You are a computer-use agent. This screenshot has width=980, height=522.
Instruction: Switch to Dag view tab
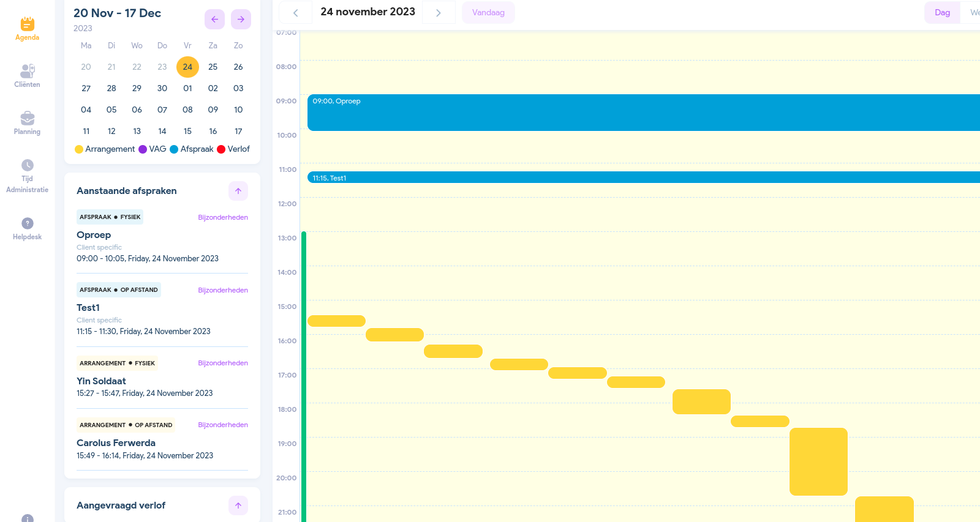pyautogui.click(x=942, y=13)
